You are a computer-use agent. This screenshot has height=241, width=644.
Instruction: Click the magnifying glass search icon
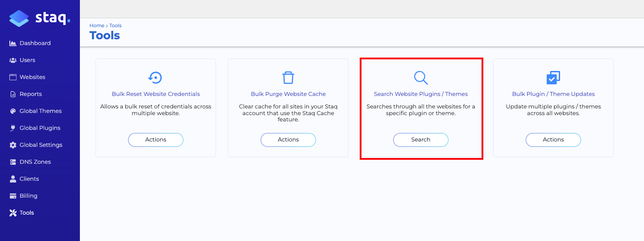point(421,78)
